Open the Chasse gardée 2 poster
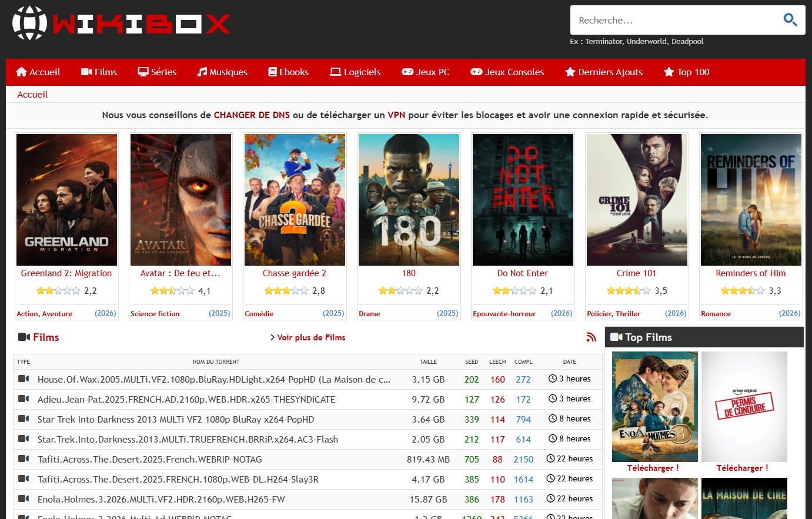 point(295,200)
